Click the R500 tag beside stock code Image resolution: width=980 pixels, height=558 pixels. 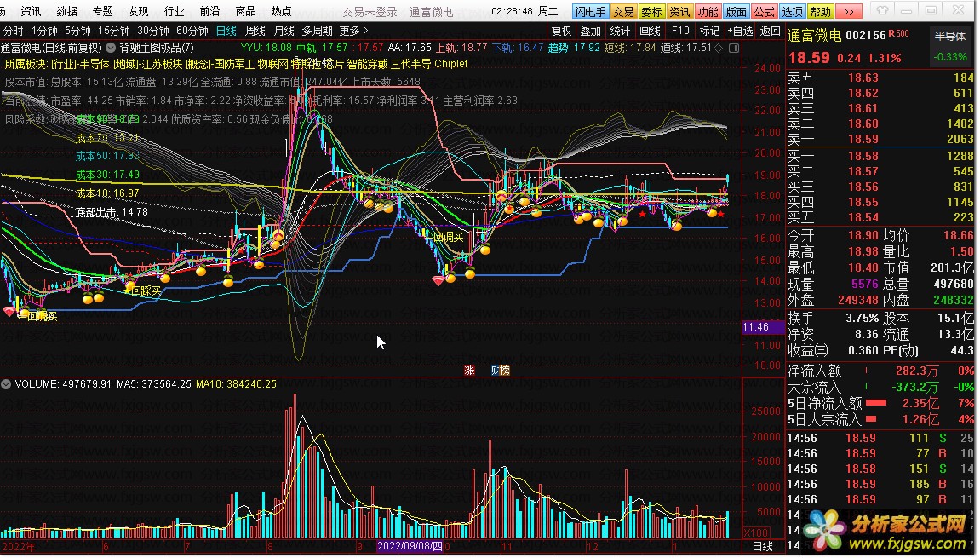(899, 34)
